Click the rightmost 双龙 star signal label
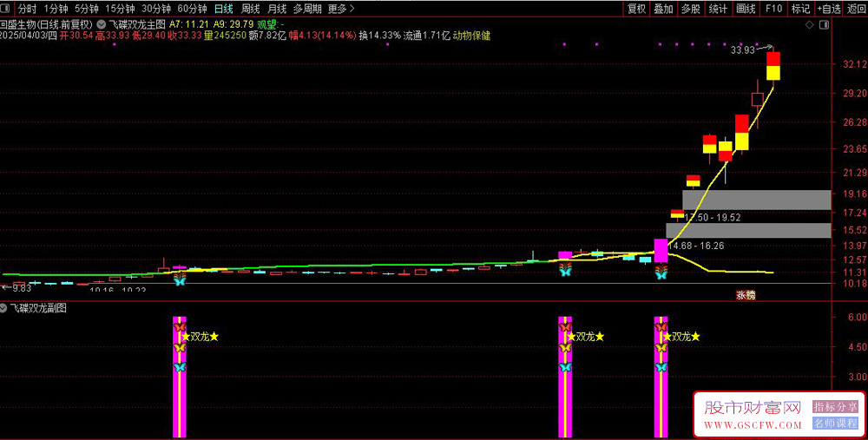868x440 pixels. [681, 337]
